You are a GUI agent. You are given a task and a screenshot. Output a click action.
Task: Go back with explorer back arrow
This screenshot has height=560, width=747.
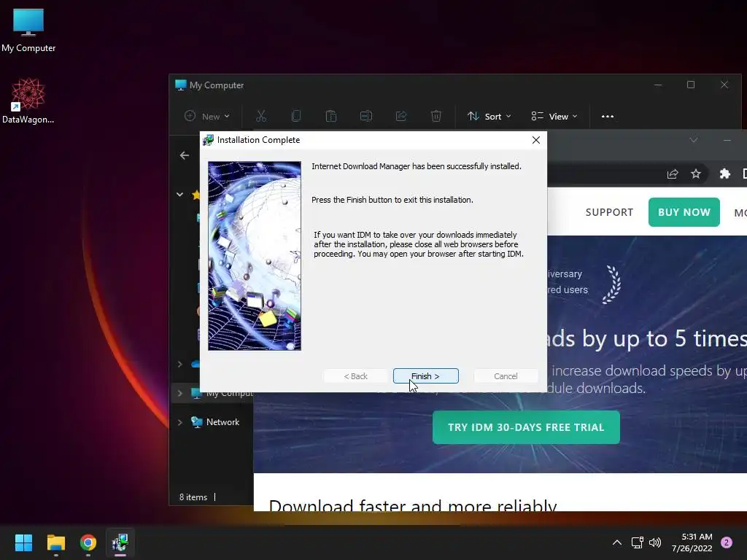[x=185, y=155]
